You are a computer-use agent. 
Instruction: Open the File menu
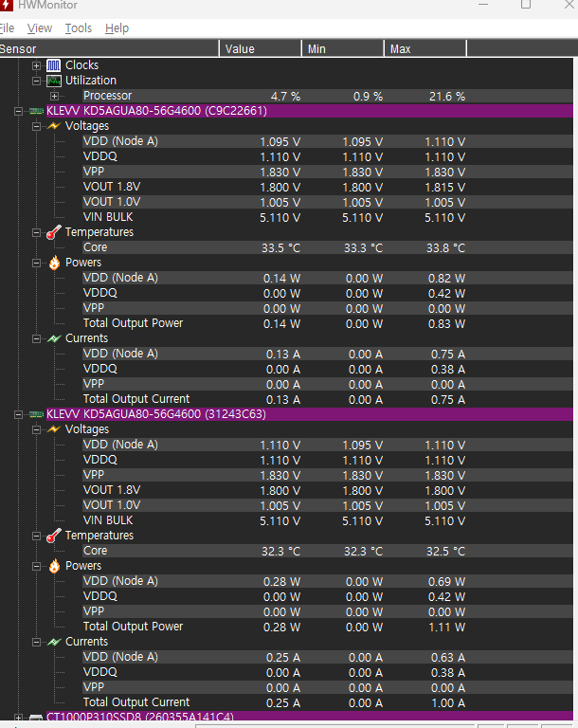tap(7, 28)
